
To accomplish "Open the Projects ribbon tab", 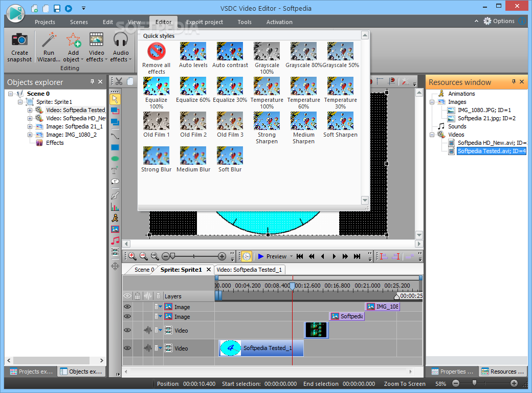I will point(45,22).
